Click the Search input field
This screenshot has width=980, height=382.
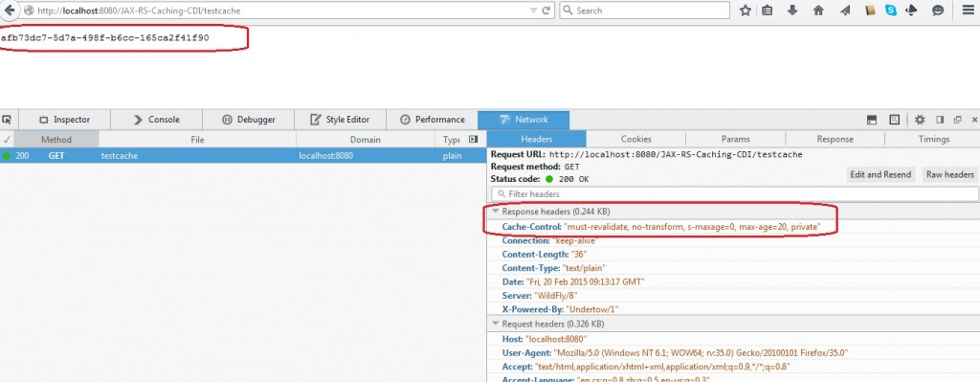[x=644, y=11]
